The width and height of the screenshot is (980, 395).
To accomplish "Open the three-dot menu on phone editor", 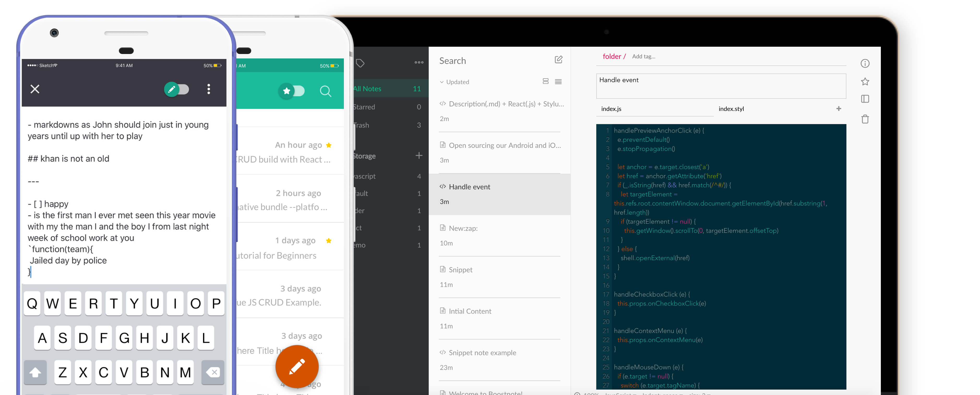I will tap(208, 89).
